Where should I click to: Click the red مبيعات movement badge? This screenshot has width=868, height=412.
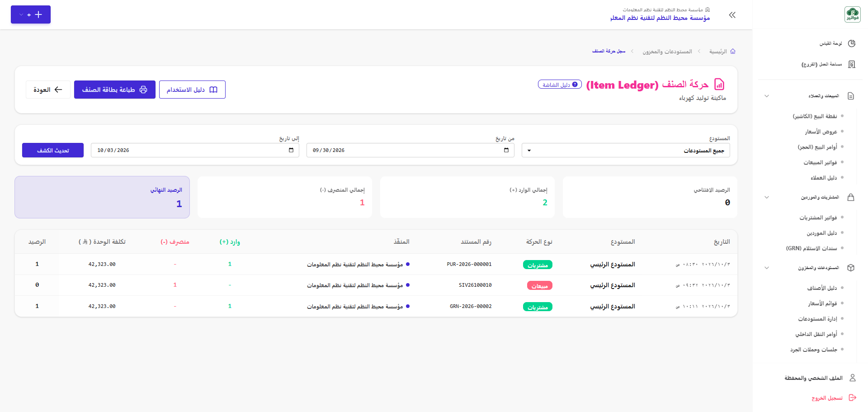point(539,286)
